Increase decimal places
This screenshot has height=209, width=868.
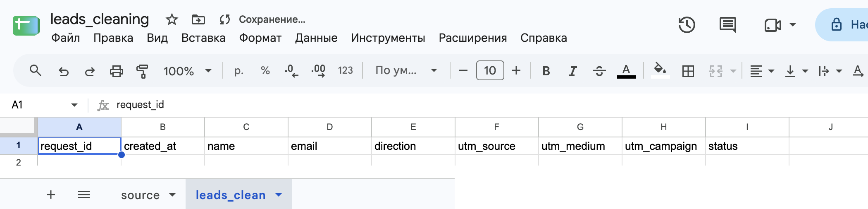click(318, 71)
